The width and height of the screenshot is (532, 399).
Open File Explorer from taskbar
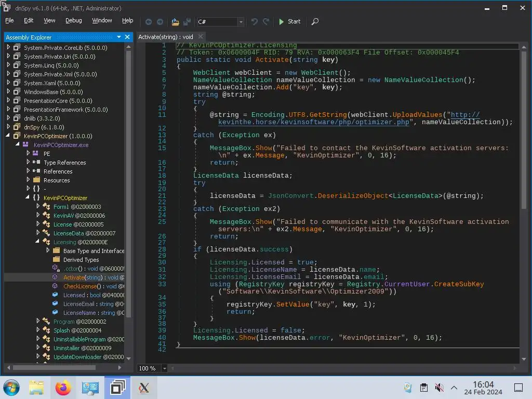[36, 388]
